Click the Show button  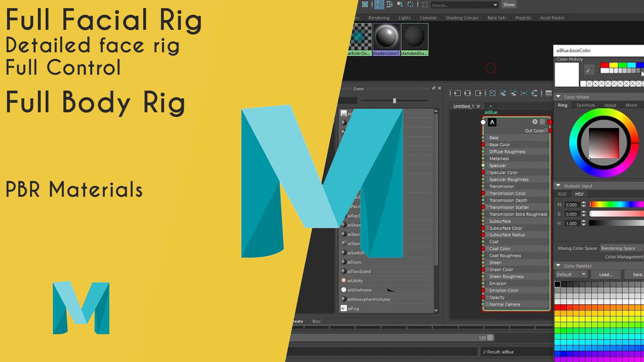point(508,5)
